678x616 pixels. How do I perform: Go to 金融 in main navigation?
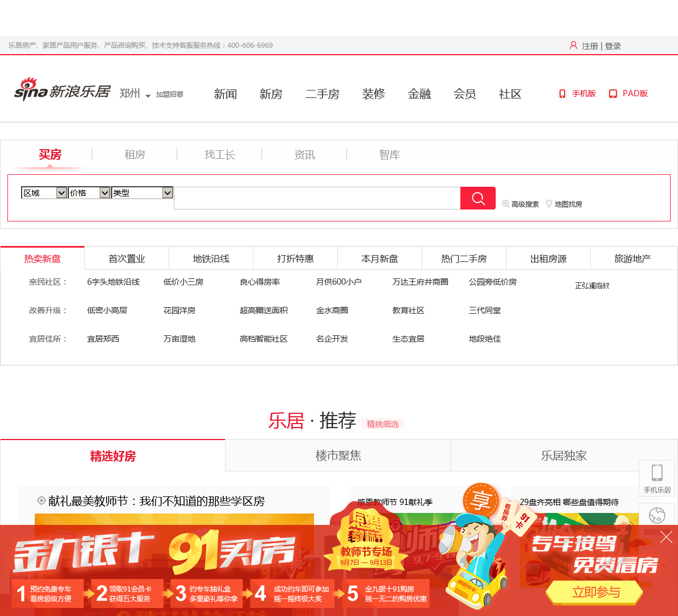click(x=419, y=94)
